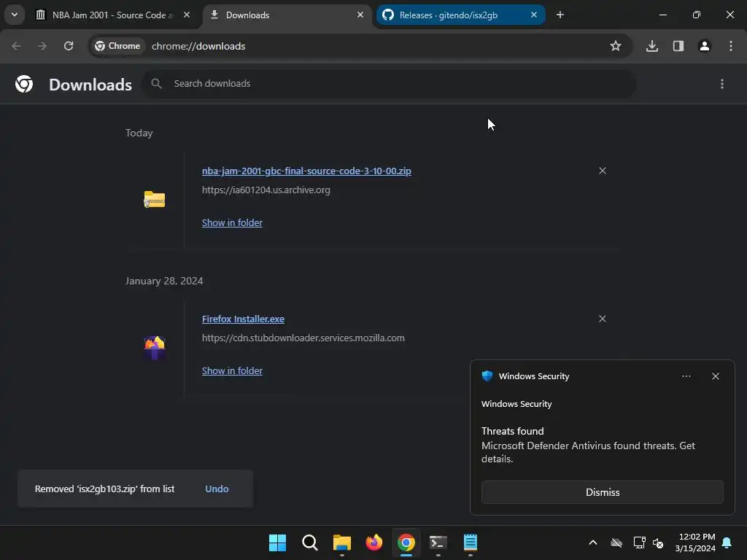Click the archive.org source URL text
747x560 pixels.
tap(266, 190)
